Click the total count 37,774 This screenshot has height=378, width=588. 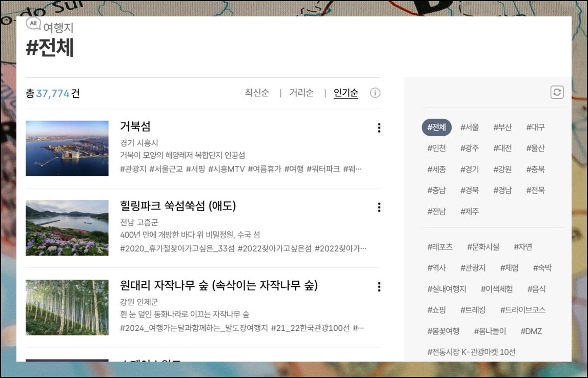tap(52, 93)
